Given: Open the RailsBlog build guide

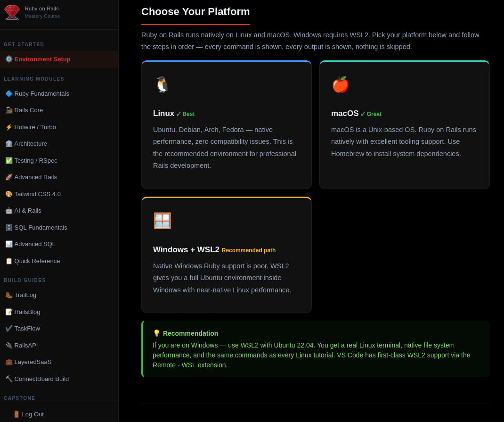Looking at the screenshot, I should click(x=59, y=312).
